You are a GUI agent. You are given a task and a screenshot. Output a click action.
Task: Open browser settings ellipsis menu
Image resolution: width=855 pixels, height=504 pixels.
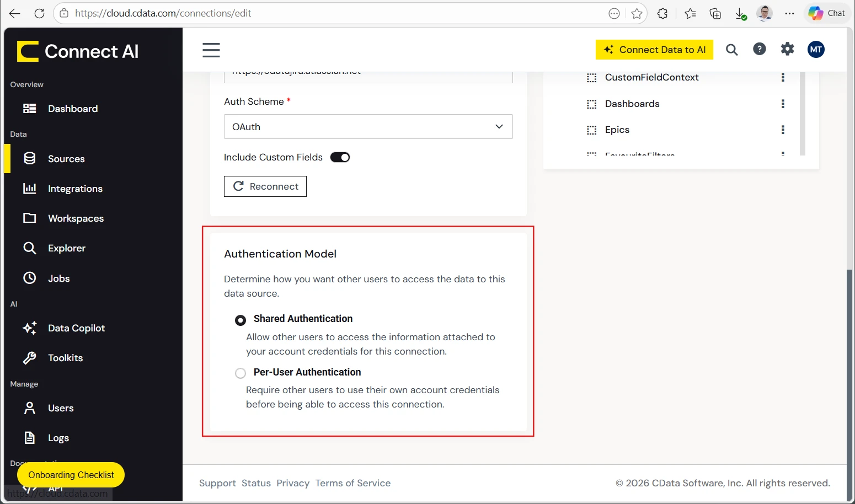tap(790, 13)
